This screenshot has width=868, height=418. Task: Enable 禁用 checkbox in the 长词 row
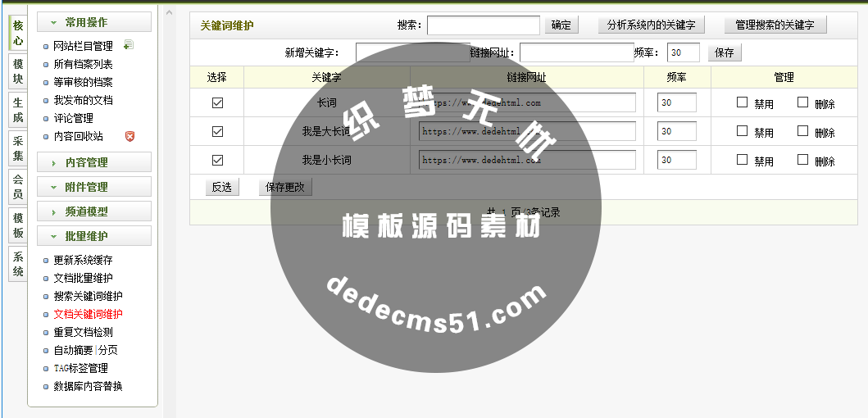pyautogui.click(x=743, y=102)
